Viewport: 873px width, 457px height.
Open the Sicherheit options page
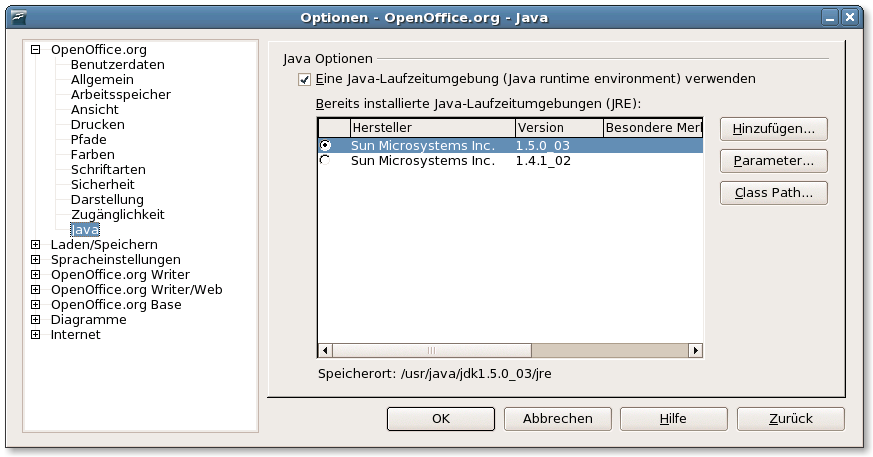pyautogui.click(x=102, y=185)
